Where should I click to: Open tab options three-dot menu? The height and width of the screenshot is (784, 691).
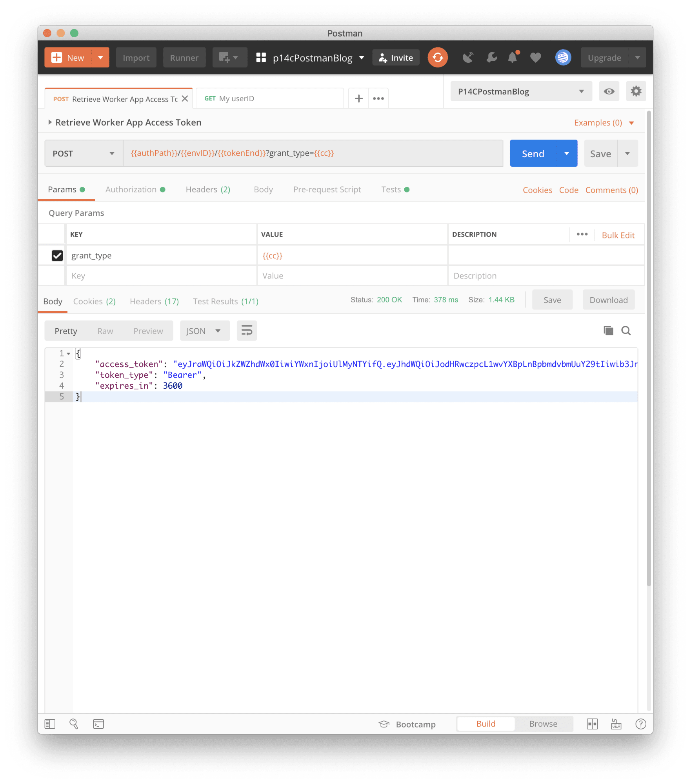(x=378, y=98)
